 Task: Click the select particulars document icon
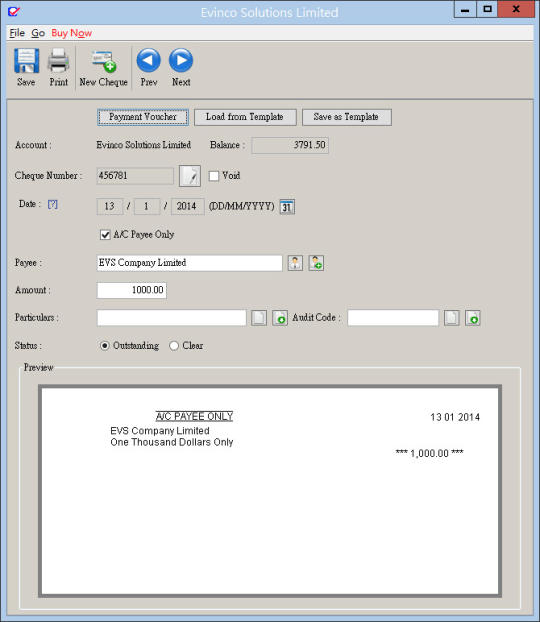[x=259, y=318]
